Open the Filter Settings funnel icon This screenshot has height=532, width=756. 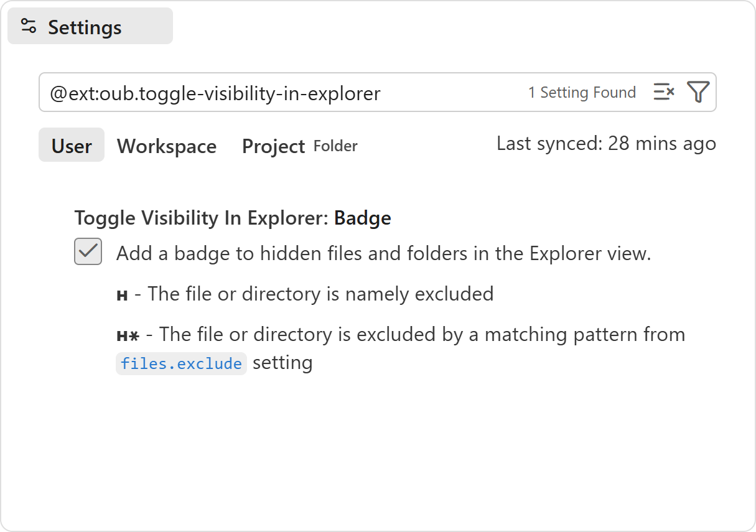pyautogui.click(x=698, y=92)
